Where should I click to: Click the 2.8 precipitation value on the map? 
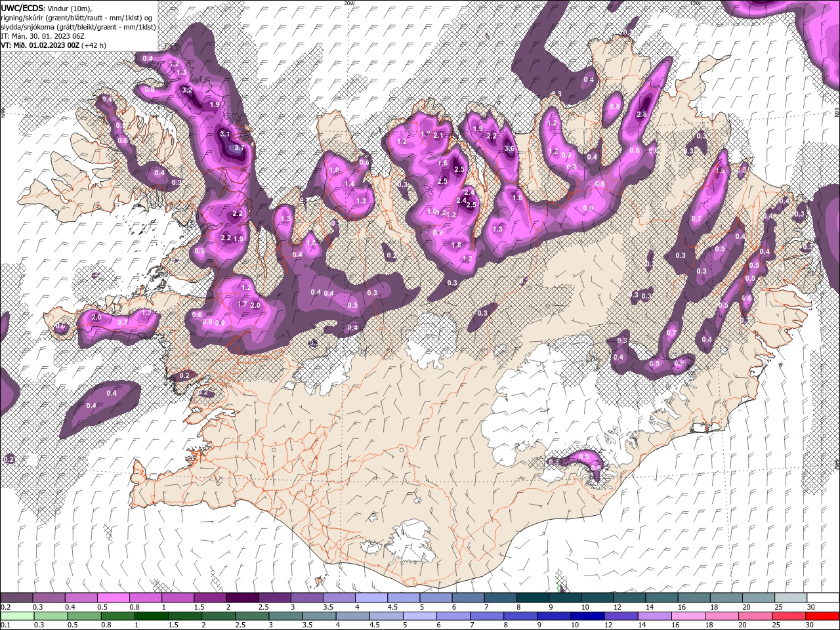tap(642, 114)
